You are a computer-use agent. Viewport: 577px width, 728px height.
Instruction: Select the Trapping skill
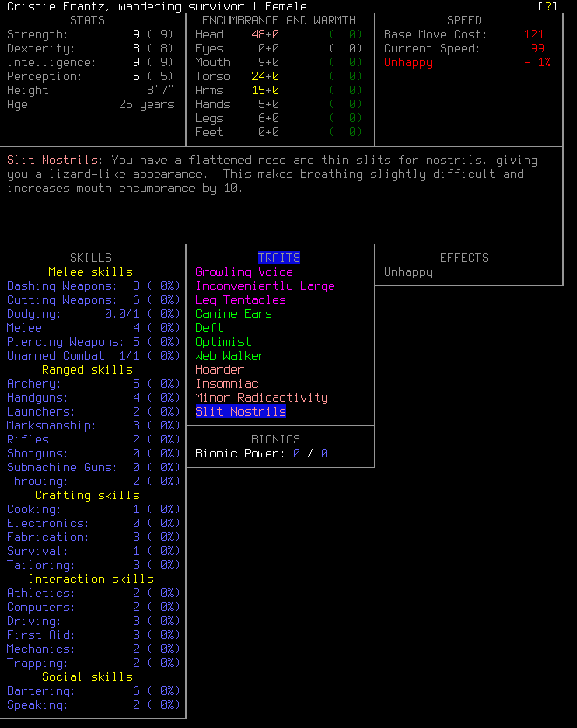tap(93, 663)
